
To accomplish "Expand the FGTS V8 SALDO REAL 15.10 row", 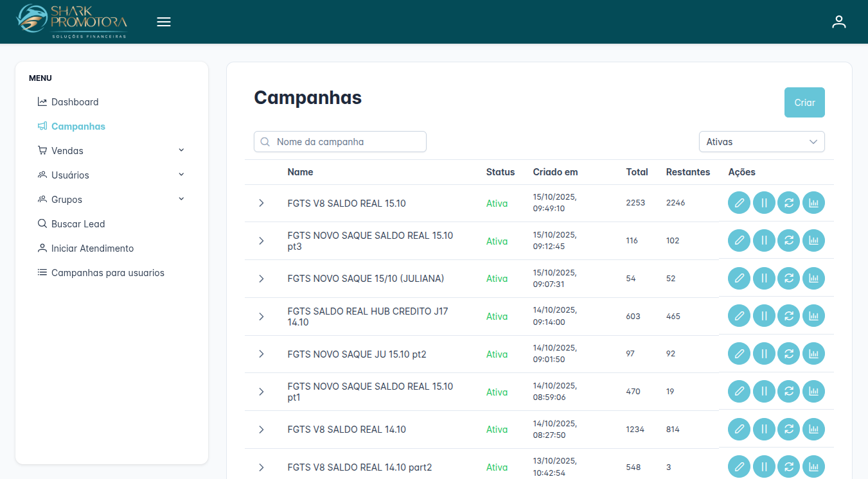I will (261, 203).
